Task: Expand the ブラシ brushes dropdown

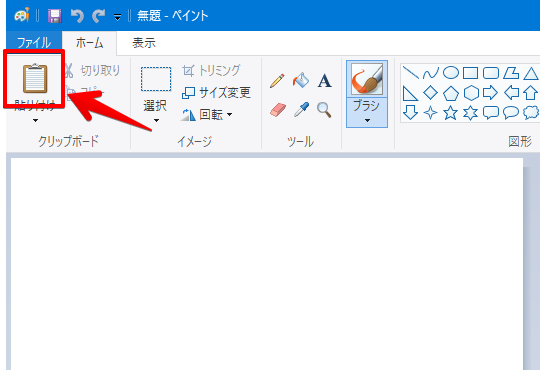Action: pyautogui.click(x=367, y=120)
